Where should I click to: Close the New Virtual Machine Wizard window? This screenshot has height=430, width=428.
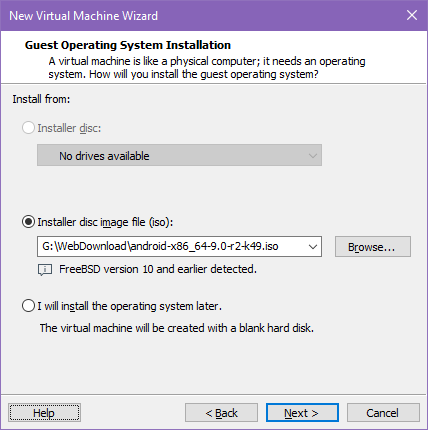pos(412,15)
